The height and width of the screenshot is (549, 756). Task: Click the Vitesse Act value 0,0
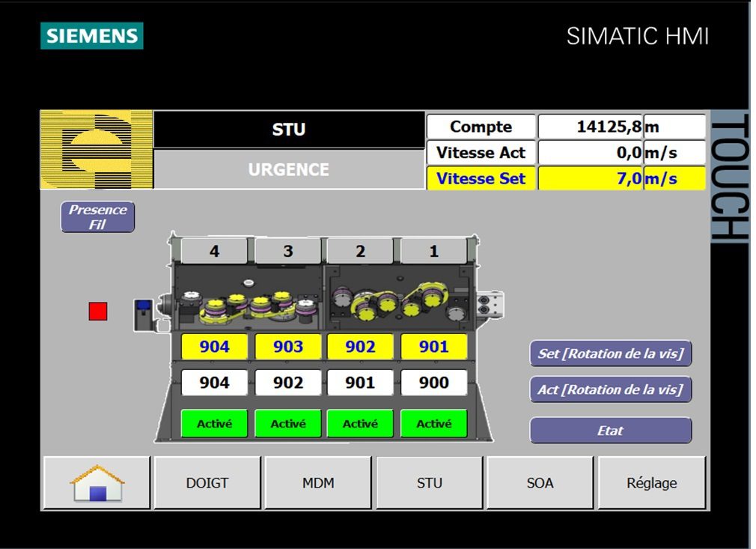(591, 153)
